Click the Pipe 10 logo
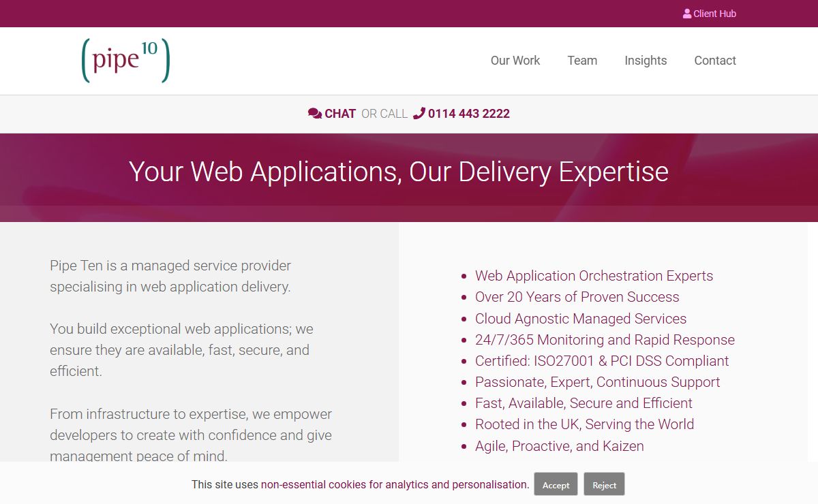The height and width of the screenshot is (504, 818). tap(125, 61)
